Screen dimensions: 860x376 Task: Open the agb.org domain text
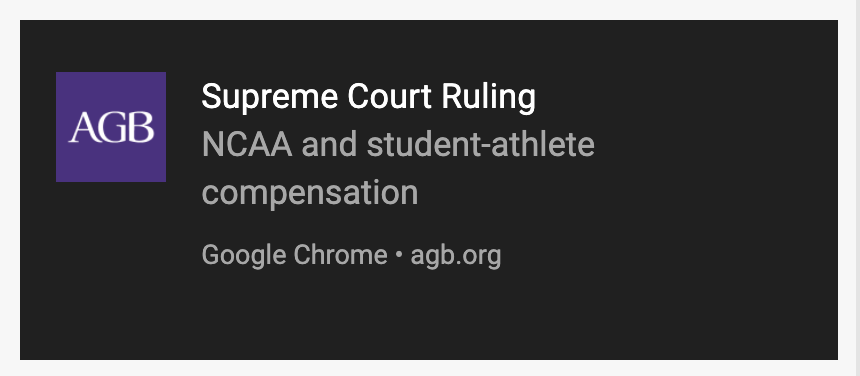tap(456, 256)
